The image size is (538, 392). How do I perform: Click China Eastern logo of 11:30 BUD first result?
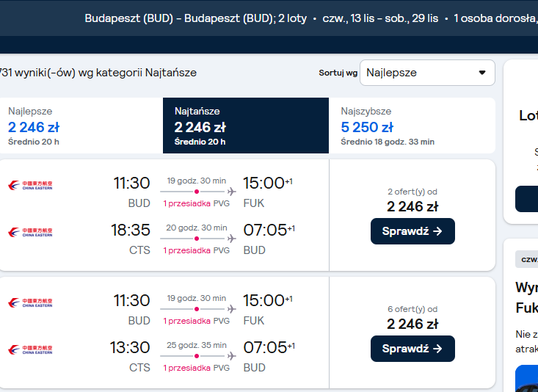(x=30, y=186)
